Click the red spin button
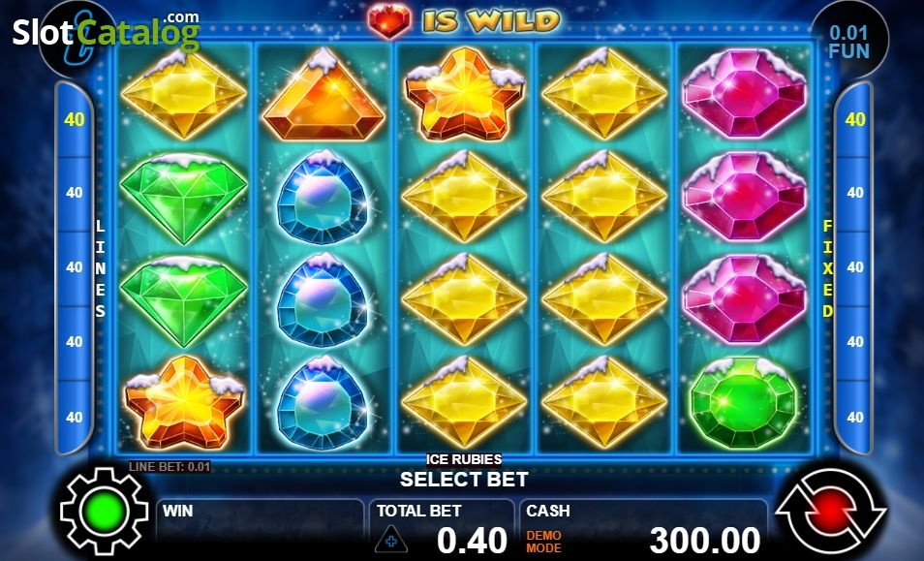924x561 pixels. pos(830,512)
